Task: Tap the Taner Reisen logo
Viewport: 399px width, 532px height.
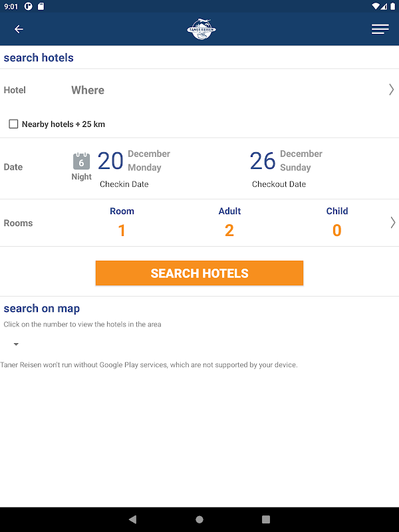Action: click(201, 29)
